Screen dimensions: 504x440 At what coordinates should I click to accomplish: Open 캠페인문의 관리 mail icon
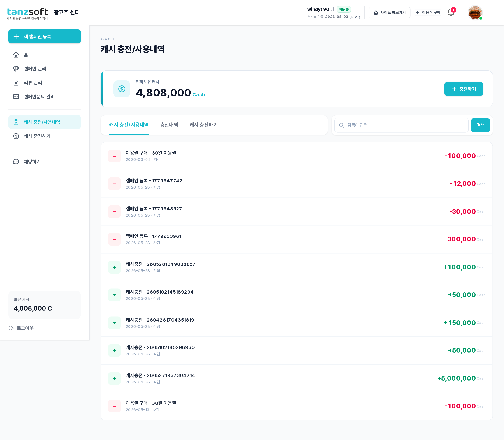point(16,97)
